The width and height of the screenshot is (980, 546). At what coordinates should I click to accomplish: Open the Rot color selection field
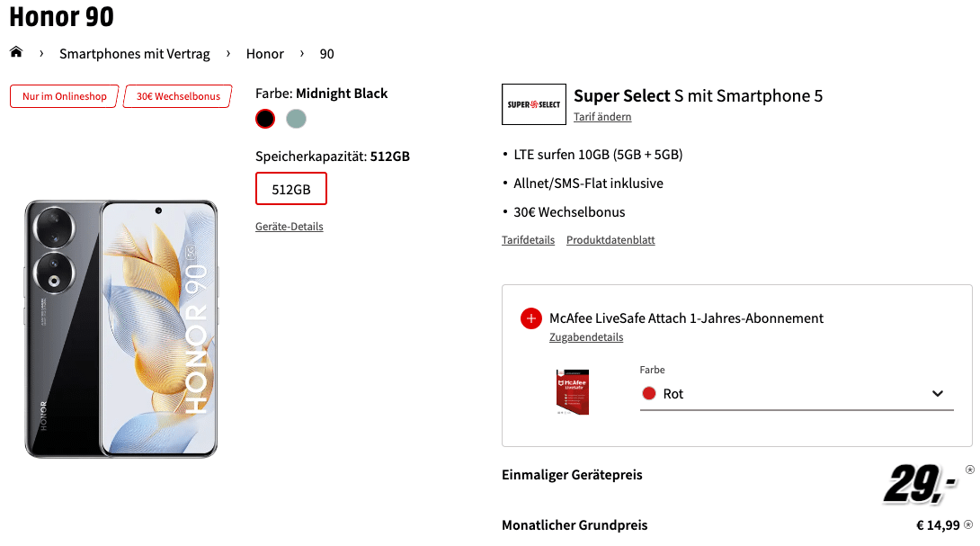[797, 394]
